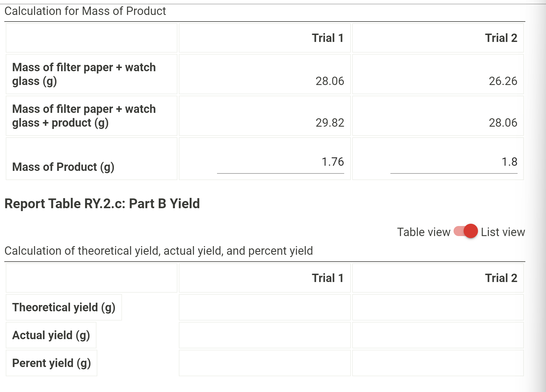
Task: Click the value 28.06 for filter paper Trial 1
Action: [x=330, y=81]
